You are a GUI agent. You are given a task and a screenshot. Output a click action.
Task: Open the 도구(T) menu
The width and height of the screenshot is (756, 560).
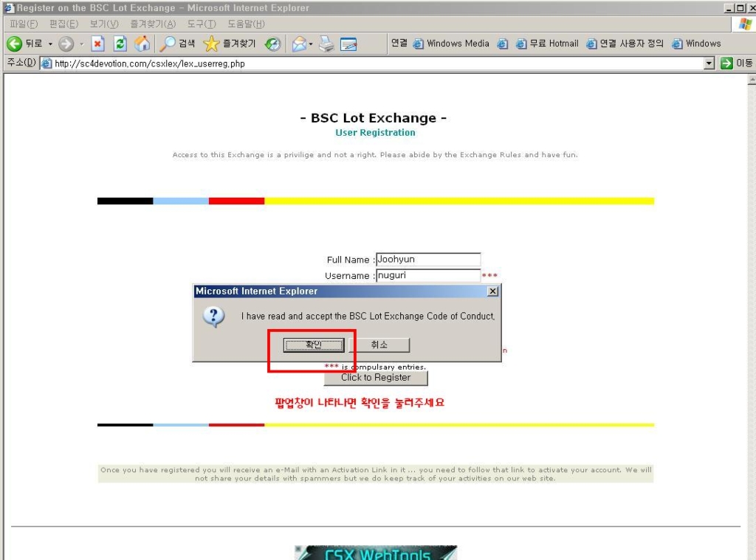click(x=202, y=24)
